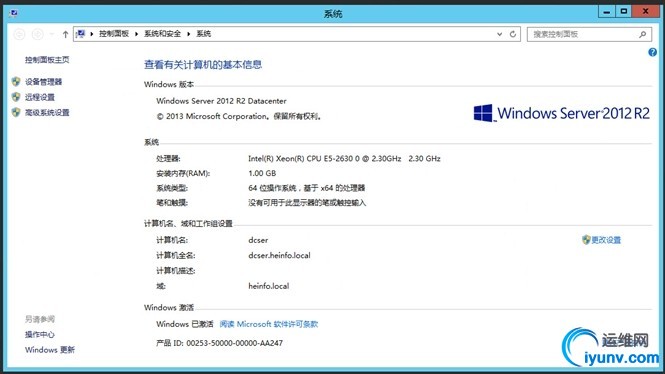Select domain value heinfo.local
Image resolution: width=665 pixels, height=374 pixels.
click(x=268, y=286)
